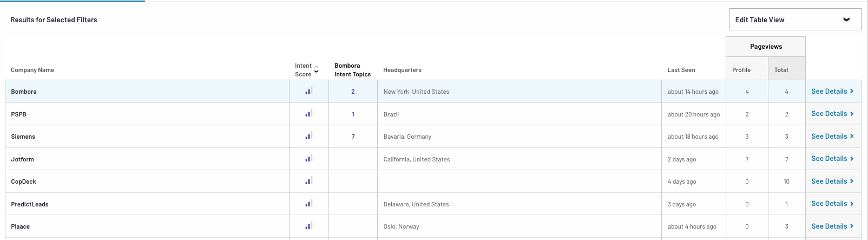Click the intent score bars icon for CopDeck
This screenshot has height=240, width=868.
(308, 181)
